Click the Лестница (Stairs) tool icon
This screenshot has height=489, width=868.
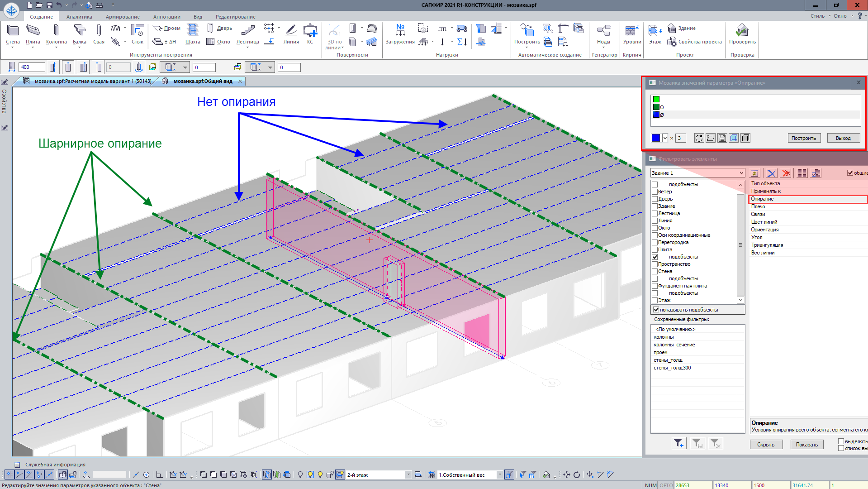pos(247,31)
